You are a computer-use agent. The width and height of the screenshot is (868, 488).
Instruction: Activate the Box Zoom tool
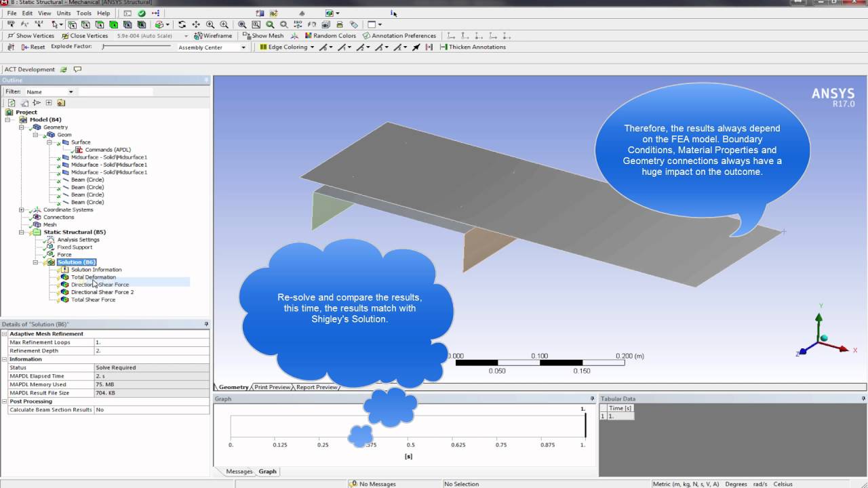pyautogui.click(x=224, y=24)
